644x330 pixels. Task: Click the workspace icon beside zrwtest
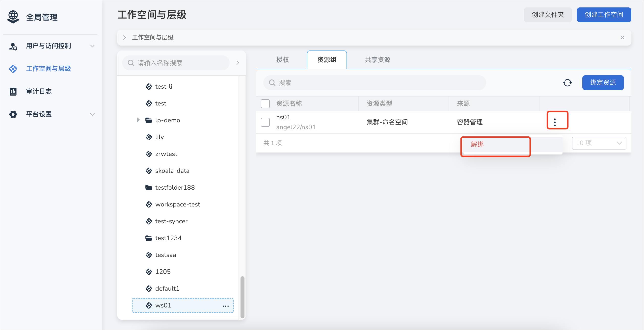click(x=149, y=154)
